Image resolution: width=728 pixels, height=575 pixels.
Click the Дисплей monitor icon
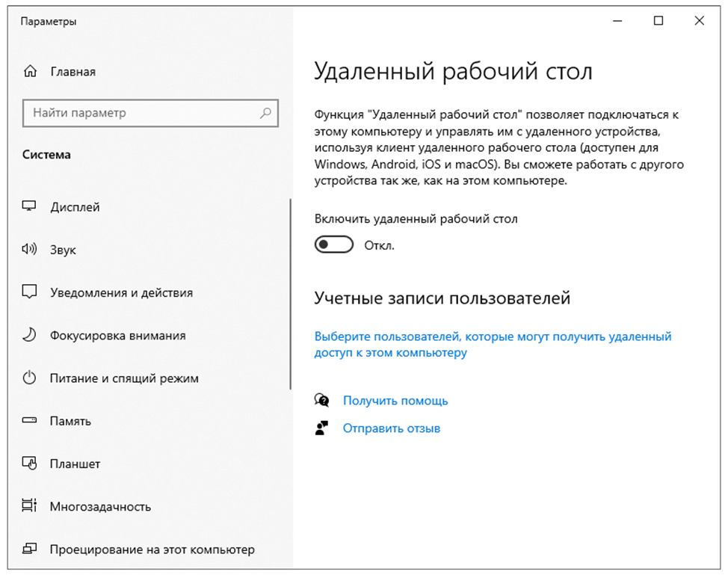pos(30,207)
